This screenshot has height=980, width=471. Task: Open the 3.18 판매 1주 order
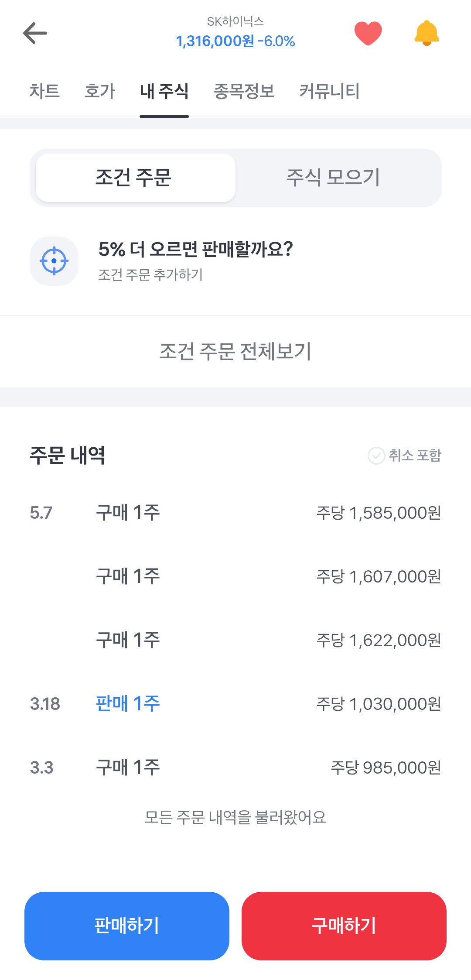pos(235,703)
